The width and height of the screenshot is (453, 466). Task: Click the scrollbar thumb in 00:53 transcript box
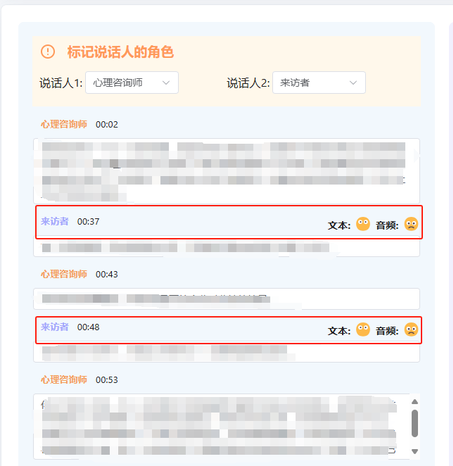(x=415, y=423)
